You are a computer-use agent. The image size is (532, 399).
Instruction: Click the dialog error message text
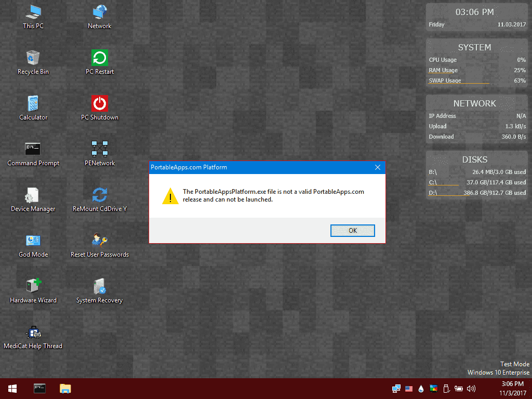point(273,195)
